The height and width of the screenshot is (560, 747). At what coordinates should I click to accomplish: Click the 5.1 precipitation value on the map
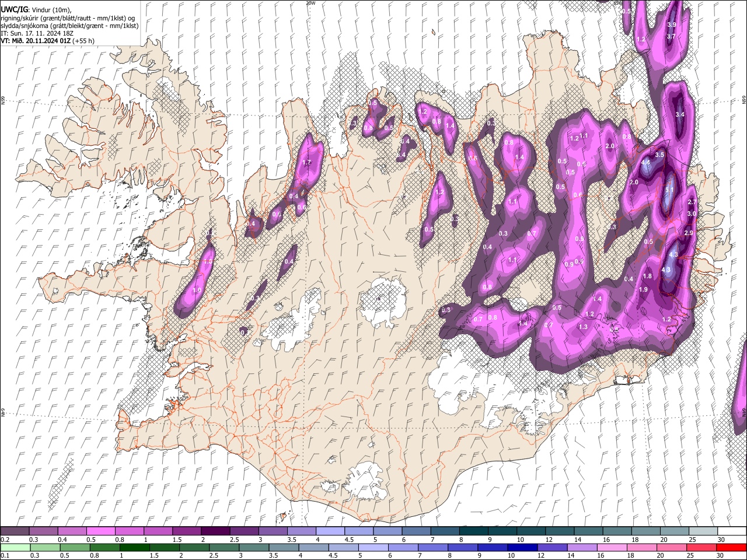click(x=669, y=190)
